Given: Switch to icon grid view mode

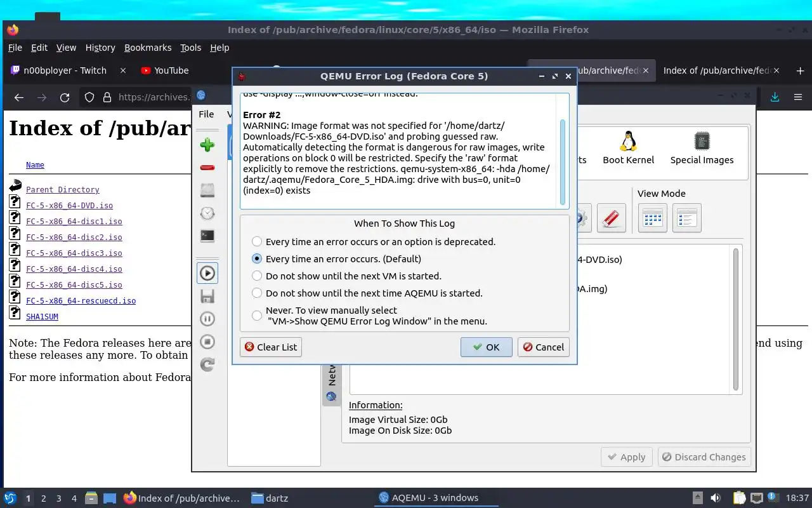Looking at the screenshot, I should coord(653,218).
